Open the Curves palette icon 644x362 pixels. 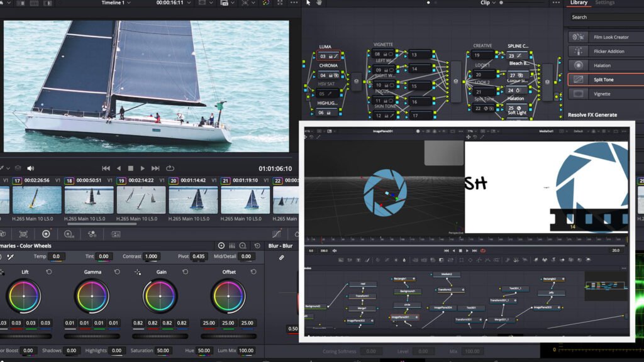[x=277, y=234]
